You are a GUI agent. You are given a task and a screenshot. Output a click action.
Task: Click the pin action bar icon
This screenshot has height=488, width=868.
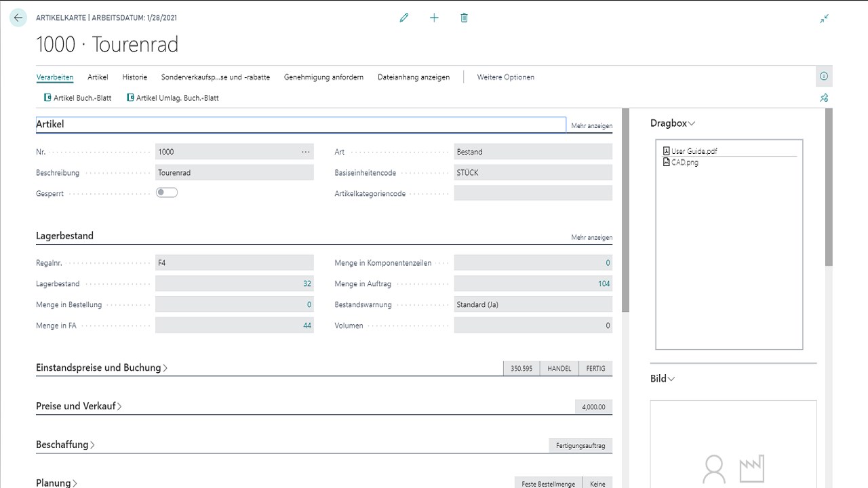pyautogui.click(x=824, y=98)
